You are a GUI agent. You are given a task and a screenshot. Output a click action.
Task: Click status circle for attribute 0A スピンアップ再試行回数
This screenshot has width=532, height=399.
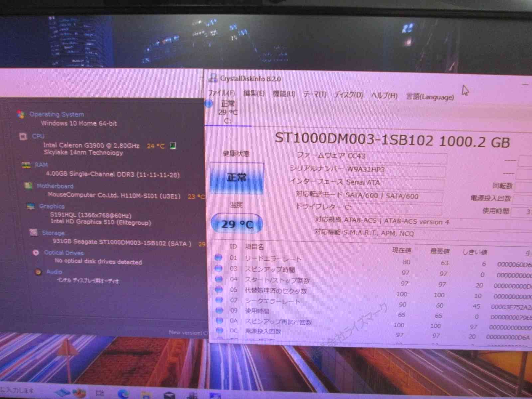coord(219,320)
